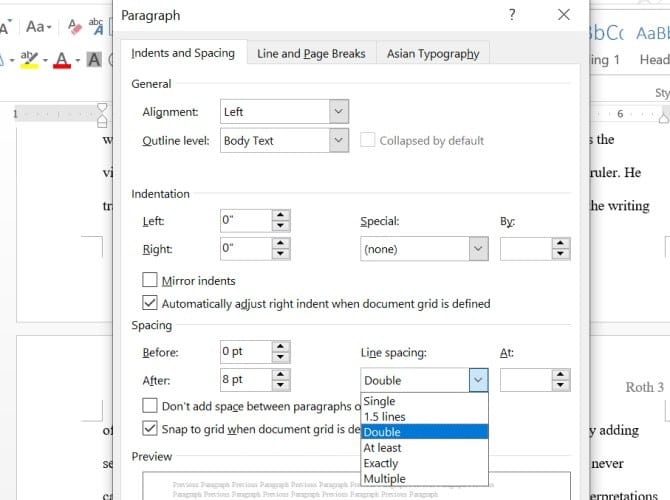670x500 pixels.
Task: Increase Before spacing with up arrow
Action: 281,346
